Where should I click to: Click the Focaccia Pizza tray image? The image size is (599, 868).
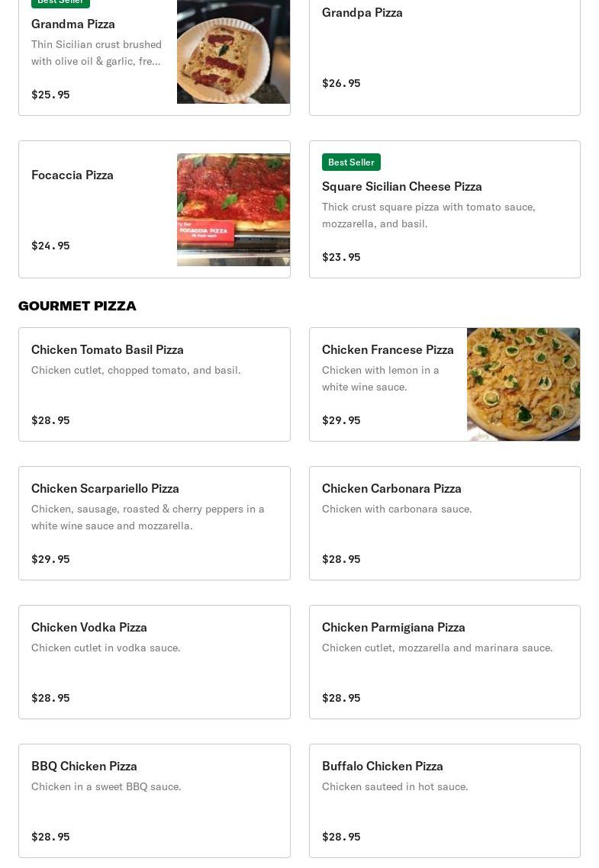click(233, 210)
